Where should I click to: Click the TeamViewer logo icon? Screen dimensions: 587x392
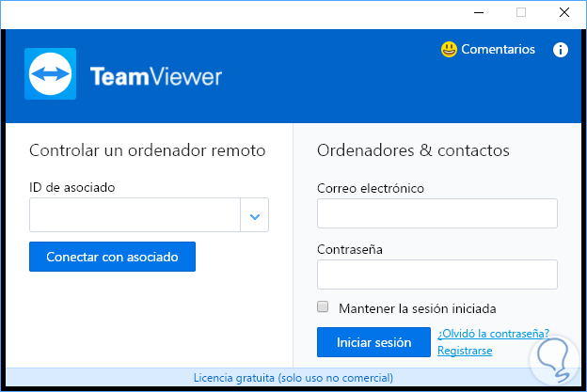[50, 73]
